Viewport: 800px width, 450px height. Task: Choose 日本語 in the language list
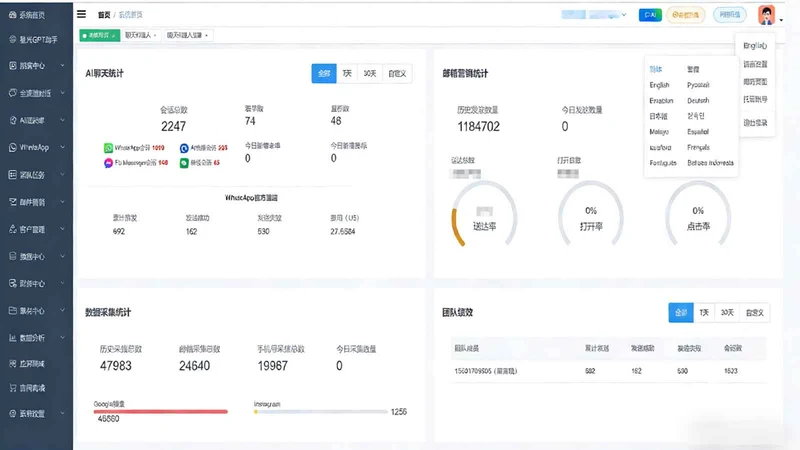(658, 116)
